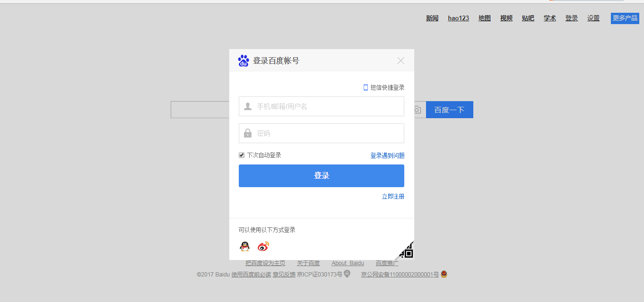Click the 京ICP证030173号 text
Image resolution: width=644 pixels, height=302 pixels.
tap(320, 275)
